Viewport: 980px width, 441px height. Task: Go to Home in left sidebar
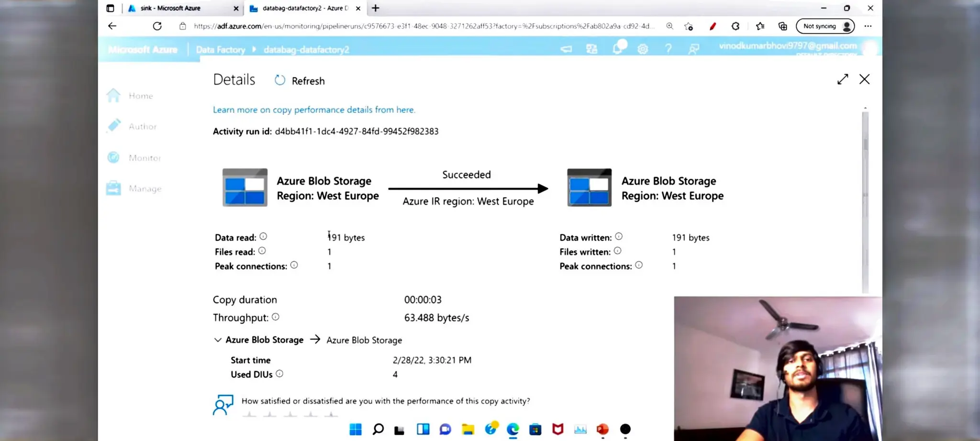[130, 96]
